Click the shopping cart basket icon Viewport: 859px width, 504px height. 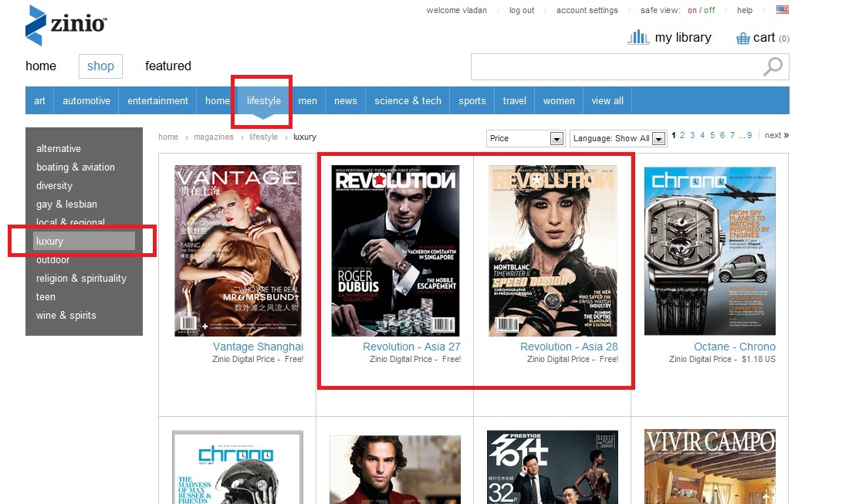(743, 39)
